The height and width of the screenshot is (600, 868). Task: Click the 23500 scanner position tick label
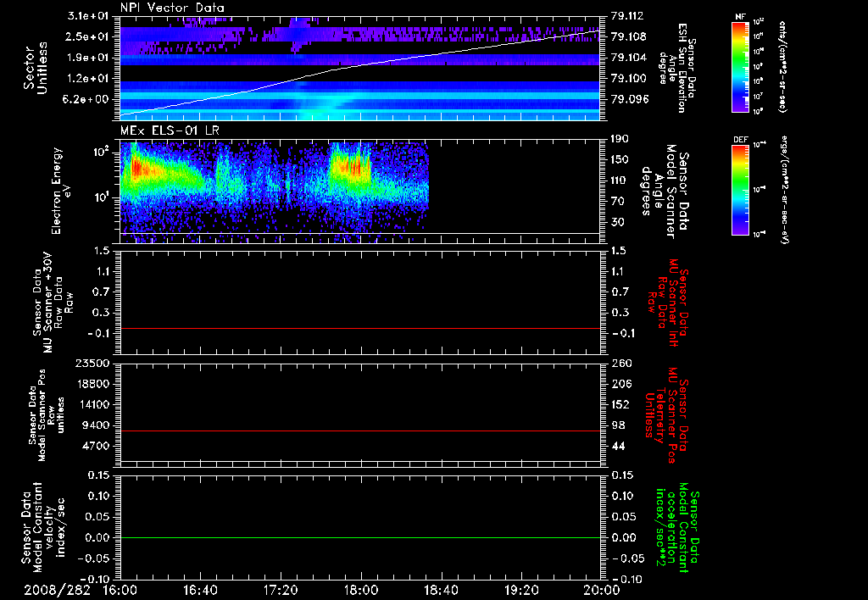(x=93, y=363)
